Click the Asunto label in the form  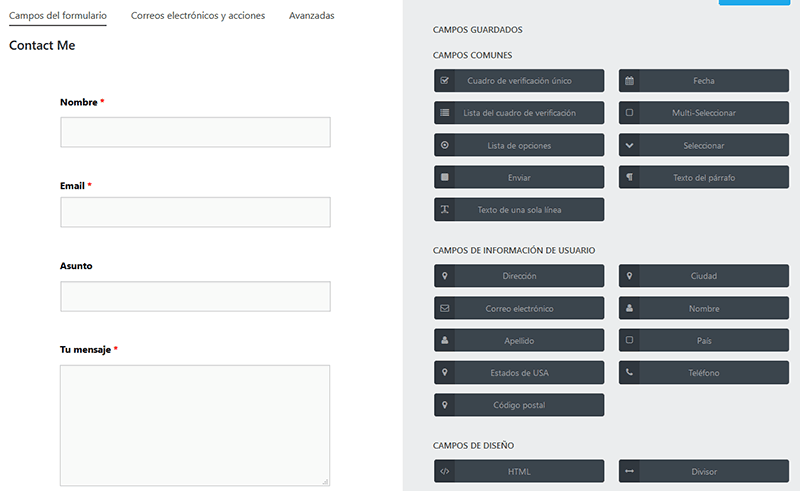pyautogui.click(x=76, y=266)
